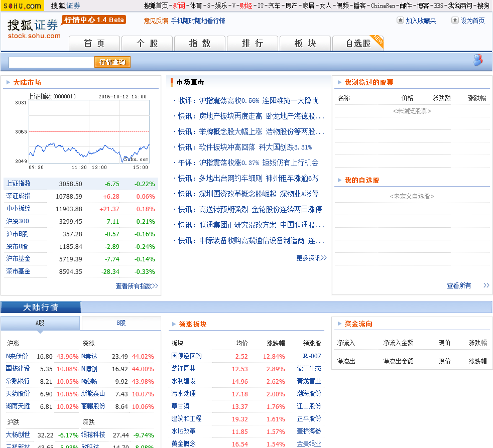Open the 指数 navigation tab
The width and height of the screenshot is (493, 448).
click(200, 43)
